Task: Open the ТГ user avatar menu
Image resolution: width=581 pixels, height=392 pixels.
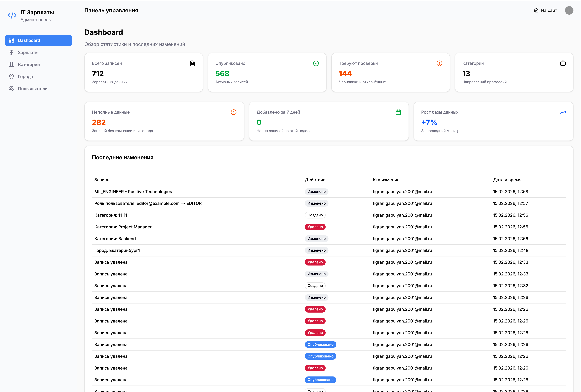Action: (x=569, y=11)
